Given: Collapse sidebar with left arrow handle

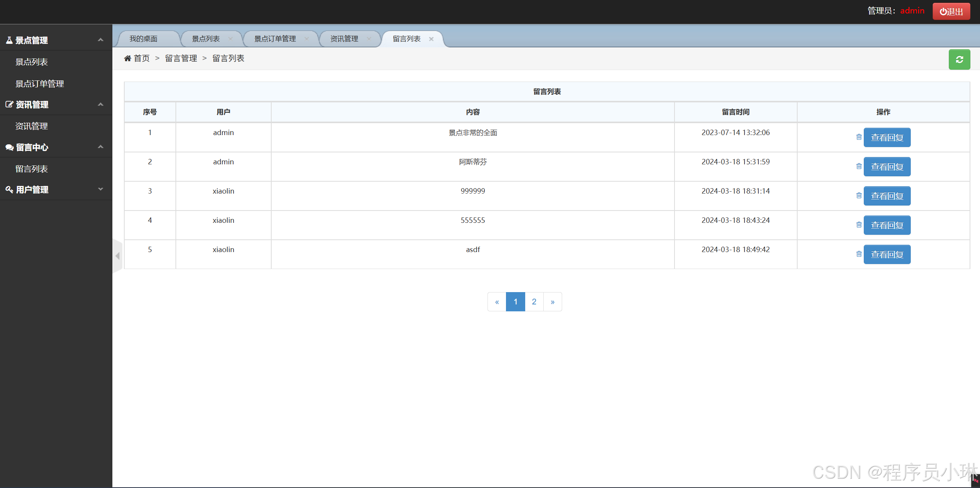Looking at the screenshot, I should pos(117,256).
